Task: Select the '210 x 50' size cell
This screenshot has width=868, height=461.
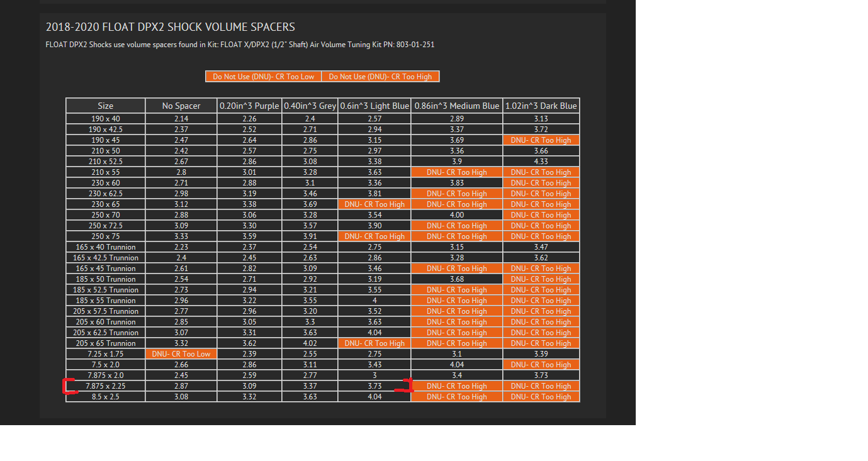Action: coord(105,150)
